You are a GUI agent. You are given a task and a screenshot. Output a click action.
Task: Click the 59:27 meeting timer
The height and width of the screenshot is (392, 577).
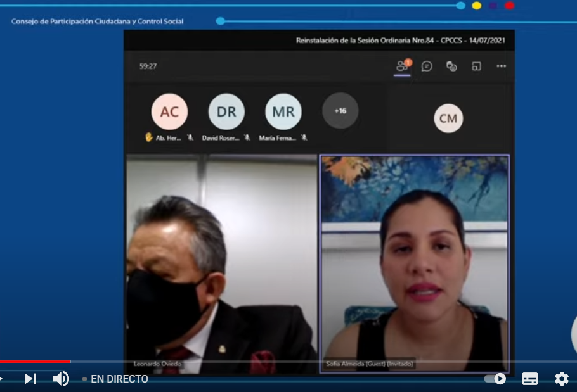(148, 66)
